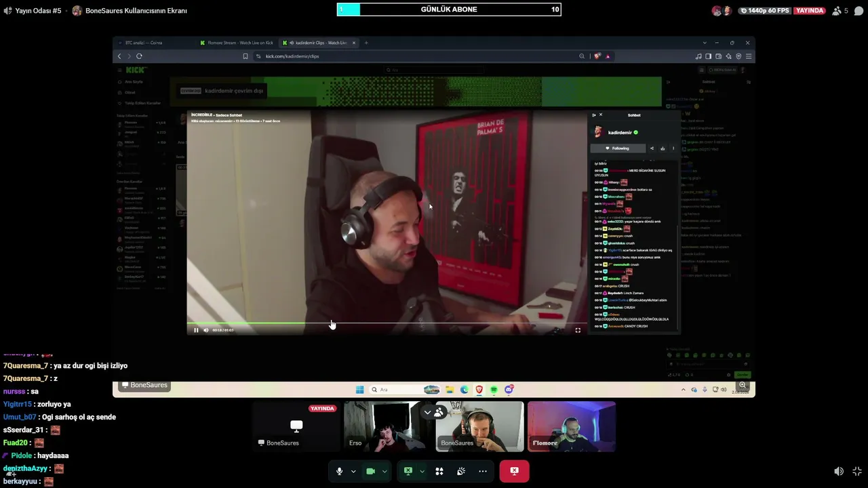Screen dimensions: 868x488
Task: Open the voice channel chat bubble icon
Action: [x=859, y=11]
